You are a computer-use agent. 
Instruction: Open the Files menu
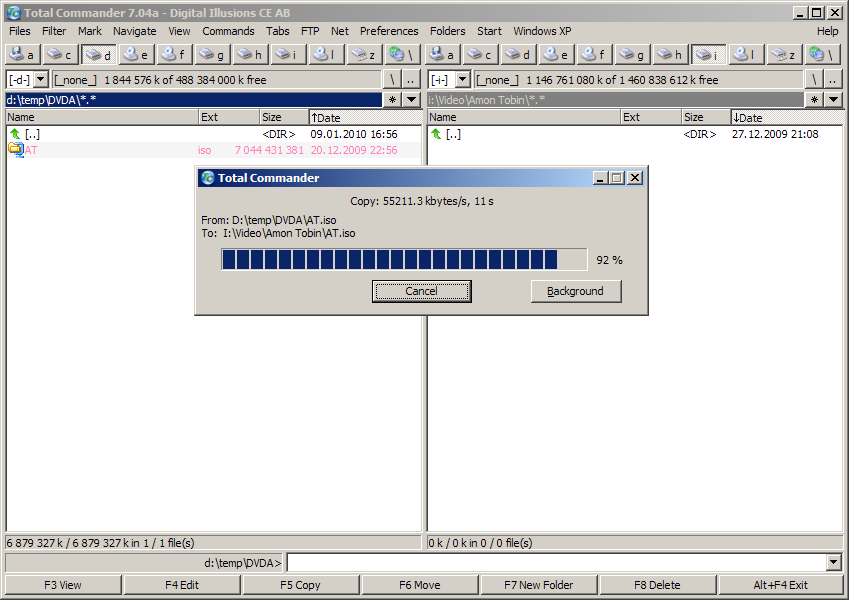tap(19, 31)
